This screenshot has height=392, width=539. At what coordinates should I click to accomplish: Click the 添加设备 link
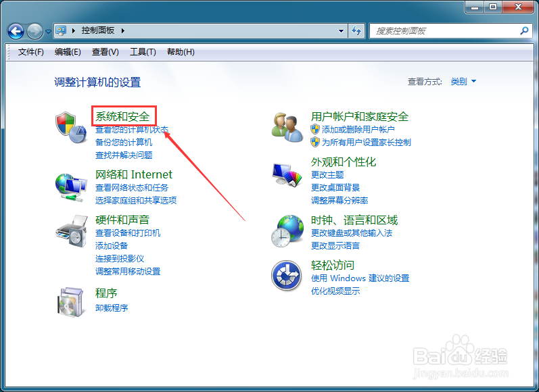[x=112, y=245]
